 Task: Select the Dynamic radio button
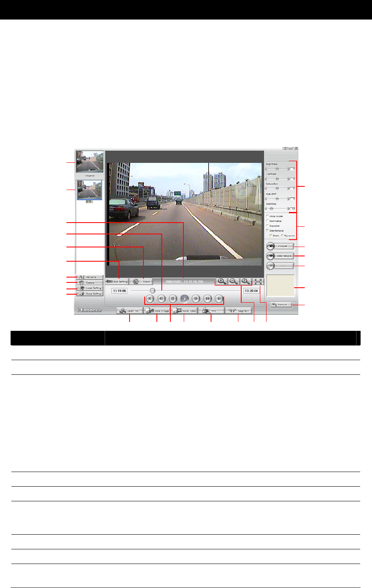pyautogui.click(x=282, y=236)
